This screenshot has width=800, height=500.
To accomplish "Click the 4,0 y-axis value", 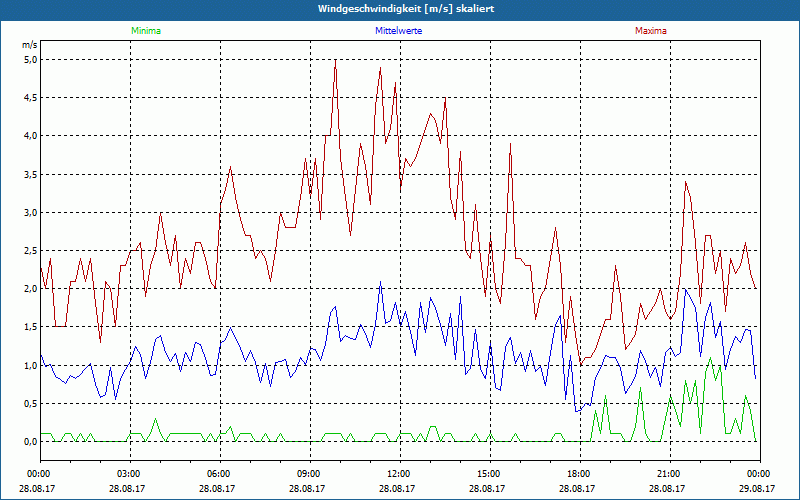I will point(31,136).
